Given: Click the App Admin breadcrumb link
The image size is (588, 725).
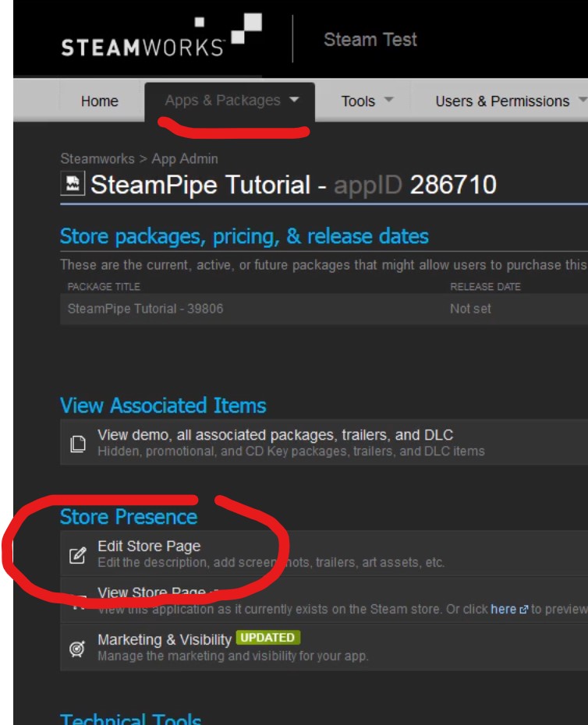Looking at the screenshot, I should click(185, 159).
